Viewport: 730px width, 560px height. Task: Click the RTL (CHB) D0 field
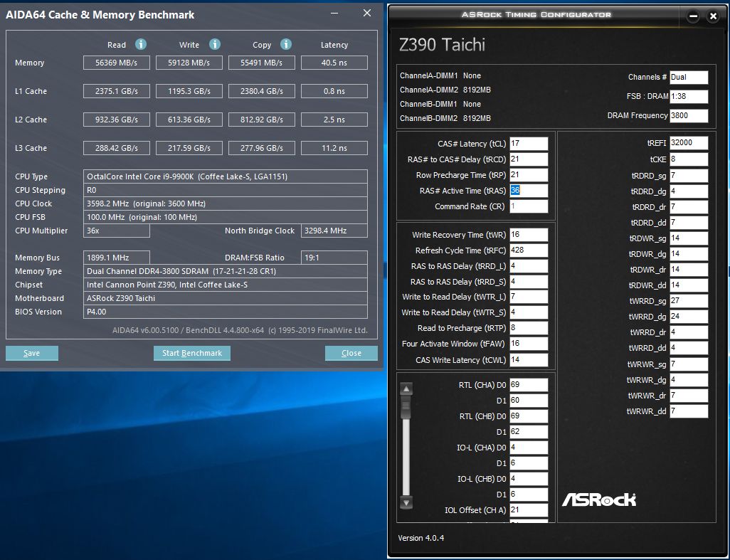pyautogui.click(x=529, y=416)
